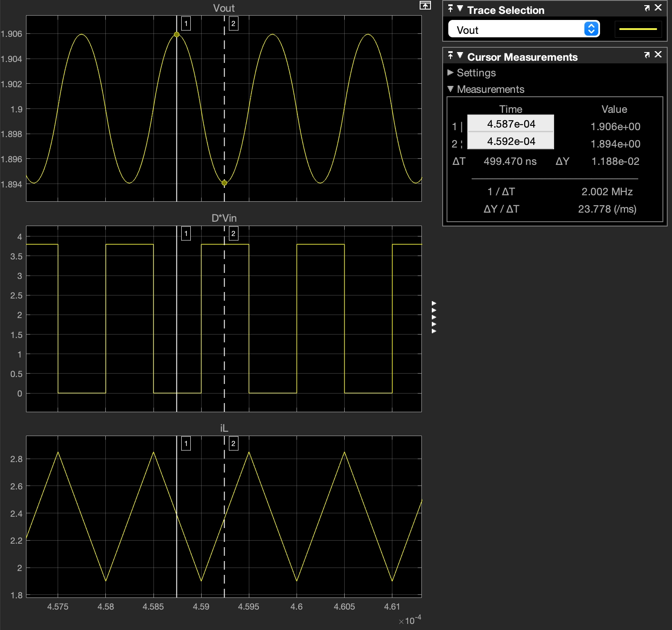Select cursor 2 label in the iL plot
Image resolution: width=672 pixels, height=630 pixels.
[233, 443]
